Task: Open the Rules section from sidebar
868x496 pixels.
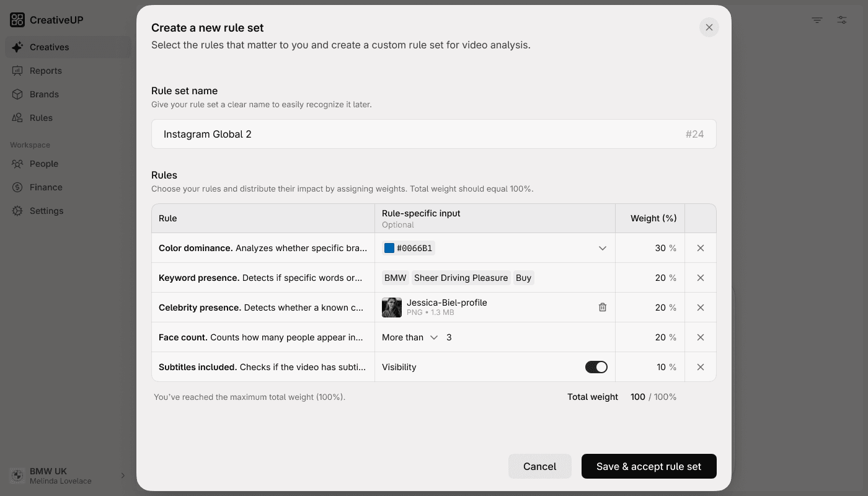Action: pyautogui.click(x=40, y=117)
